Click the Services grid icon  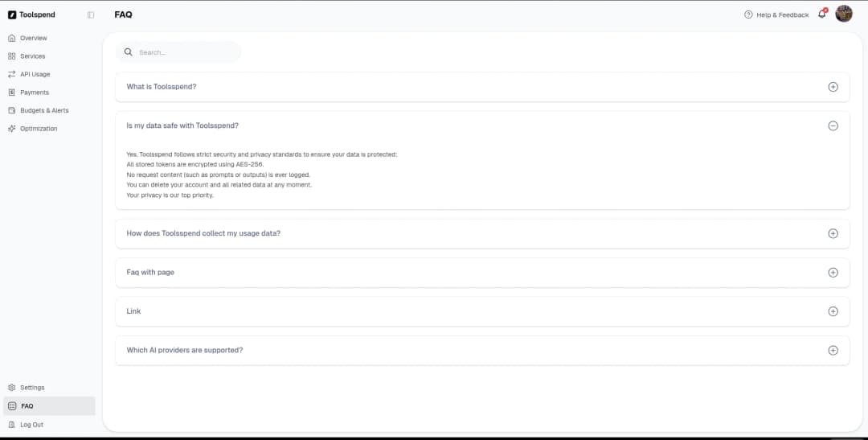click(x=11, y=56)
